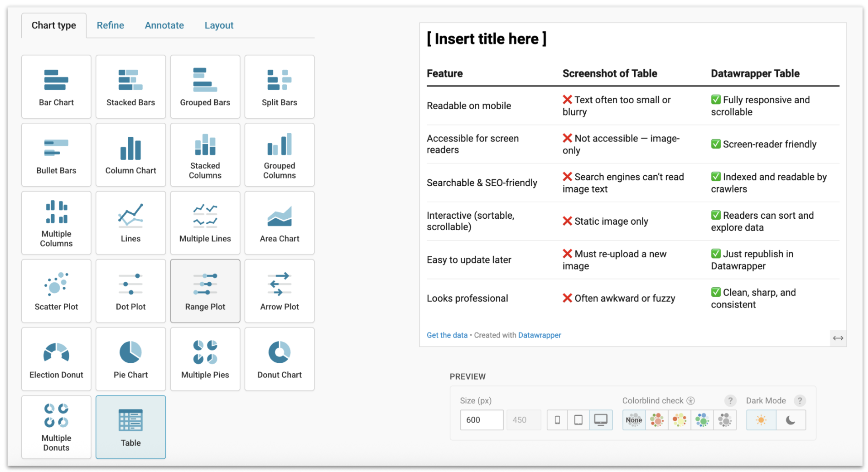868x472 pixels.
Task: Select the Multiple Lines chart type
Action: coord(205,223)
